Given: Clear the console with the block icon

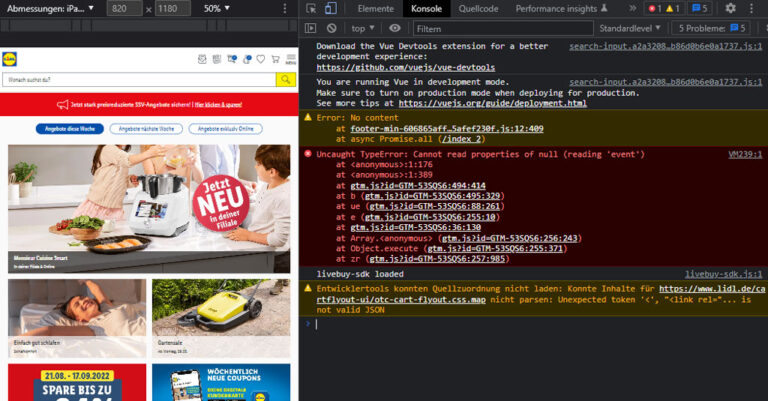Looking at the screenshot, I should [x=332, y=28].
